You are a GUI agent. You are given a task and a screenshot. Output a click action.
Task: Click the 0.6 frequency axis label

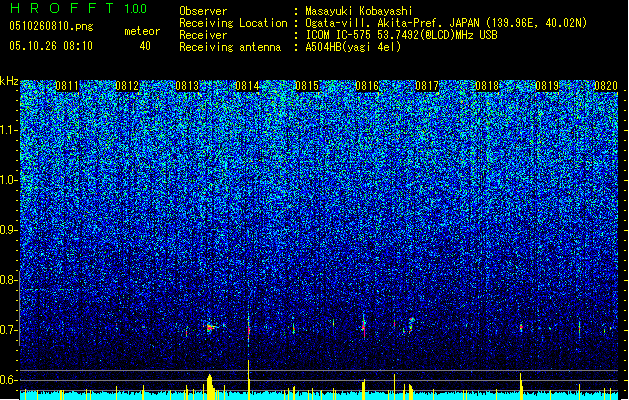[9, 380]
